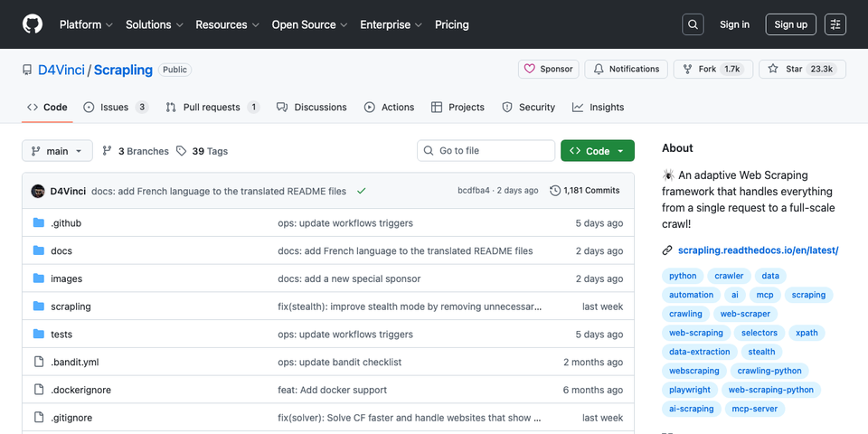Toggle Notifications for this repository

(x=627, y=69)
